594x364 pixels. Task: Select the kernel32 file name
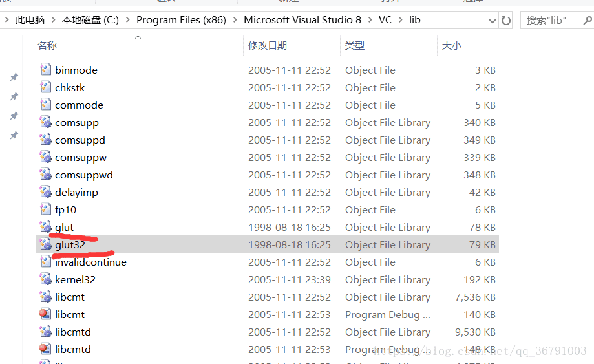coord(75,279)
